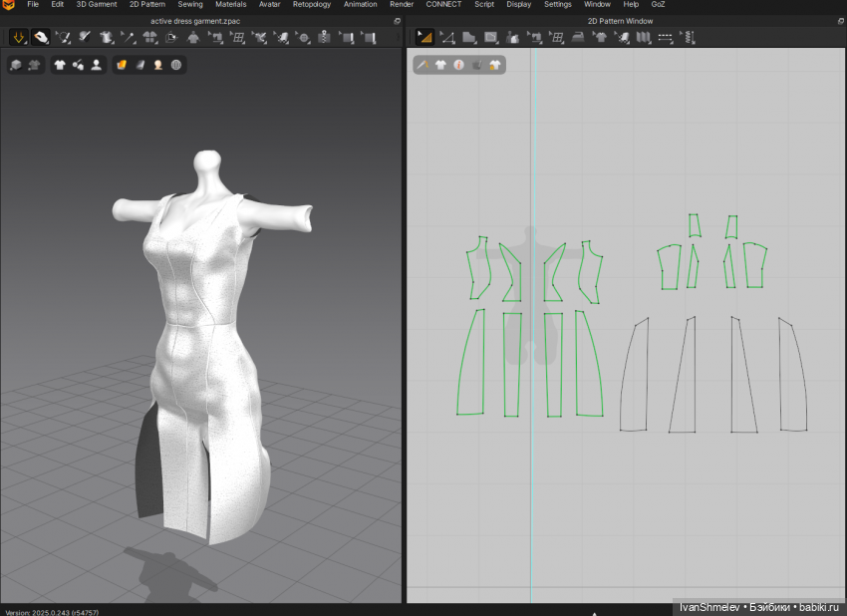
Task: Toggle the orange textured surface display
Action: tap(122, 65)
